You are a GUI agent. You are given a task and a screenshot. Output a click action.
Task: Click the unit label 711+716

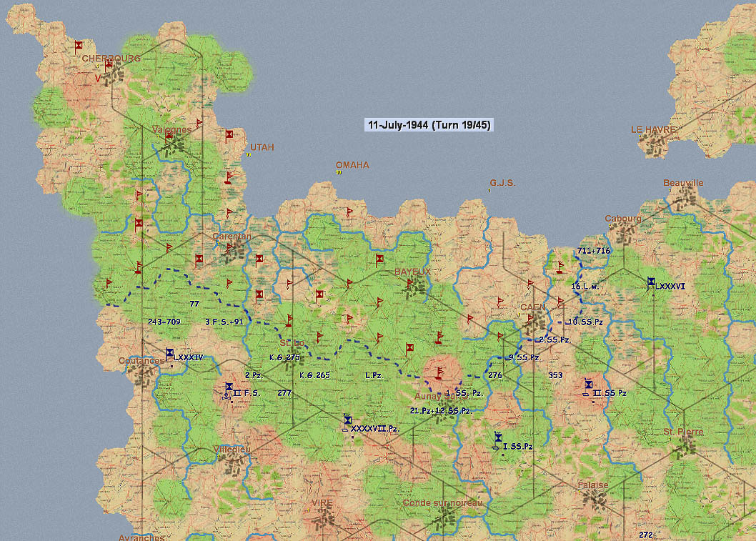pos(594,250)
